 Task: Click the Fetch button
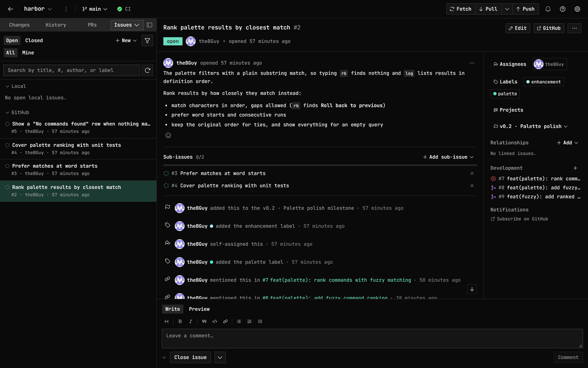[x=461, y=9]
